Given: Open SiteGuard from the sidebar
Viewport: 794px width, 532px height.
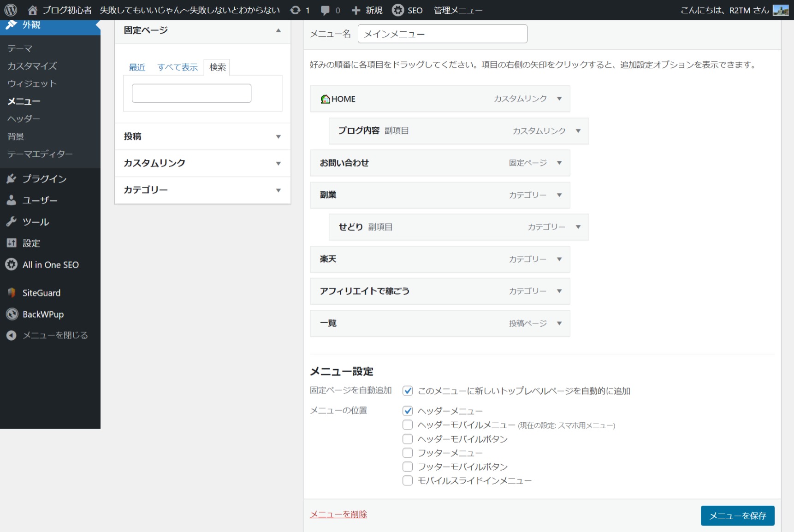Looking at the screenshot, I should tap(41, 293).
